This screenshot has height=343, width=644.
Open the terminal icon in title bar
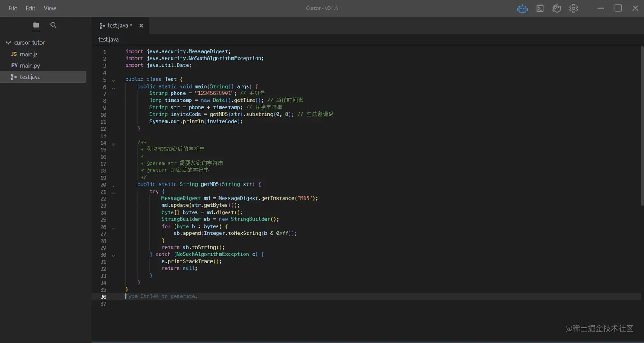tap(540, 9)
